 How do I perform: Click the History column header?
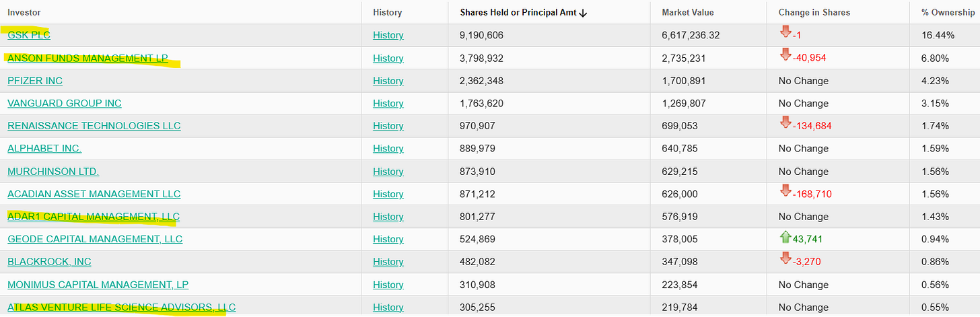point(388,12)
